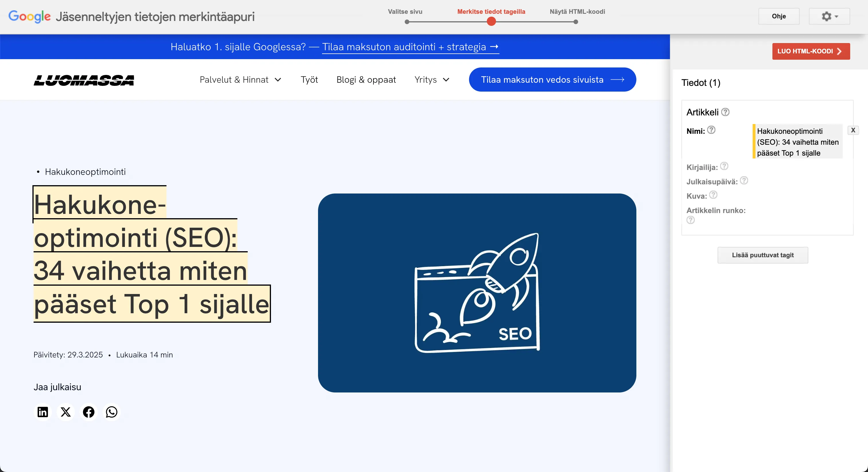Image resolution: width=868 pixels, height=472 pixels.
Task: Remove the tagged Nimi data with X
Action: coord(854,130)
